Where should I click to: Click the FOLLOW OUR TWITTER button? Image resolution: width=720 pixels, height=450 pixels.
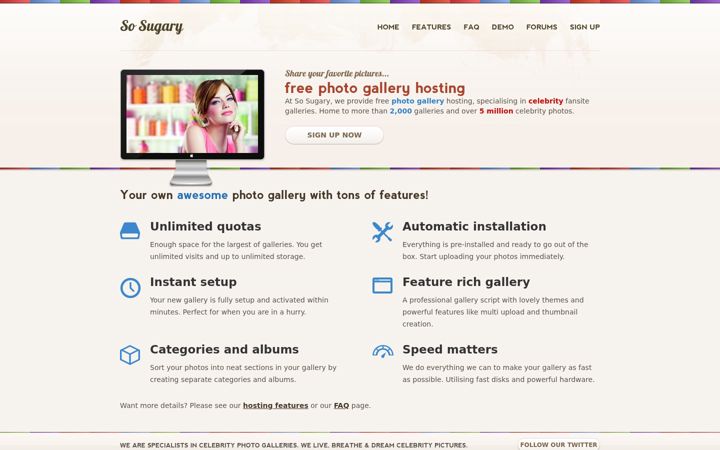(x=559, y=444)
